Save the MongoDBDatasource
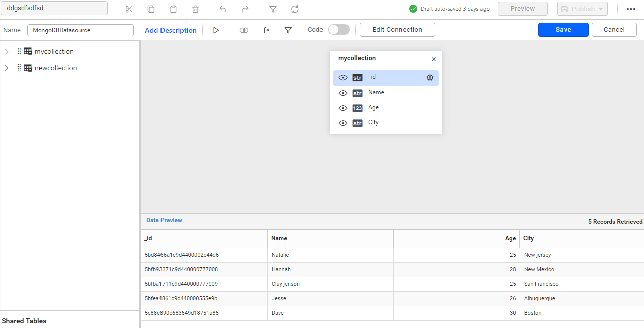Screen dimensions: 644x328 (x=563, y=30)
